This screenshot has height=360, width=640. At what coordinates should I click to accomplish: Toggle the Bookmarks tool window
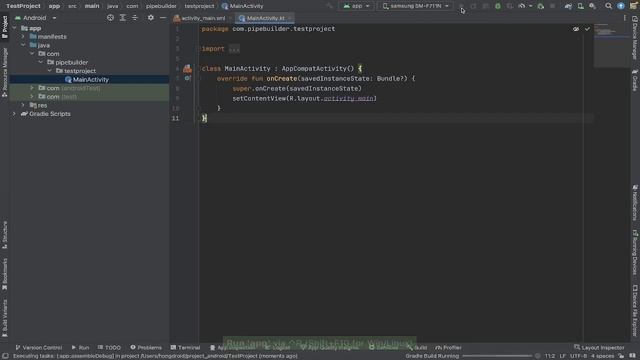(5, 274)
